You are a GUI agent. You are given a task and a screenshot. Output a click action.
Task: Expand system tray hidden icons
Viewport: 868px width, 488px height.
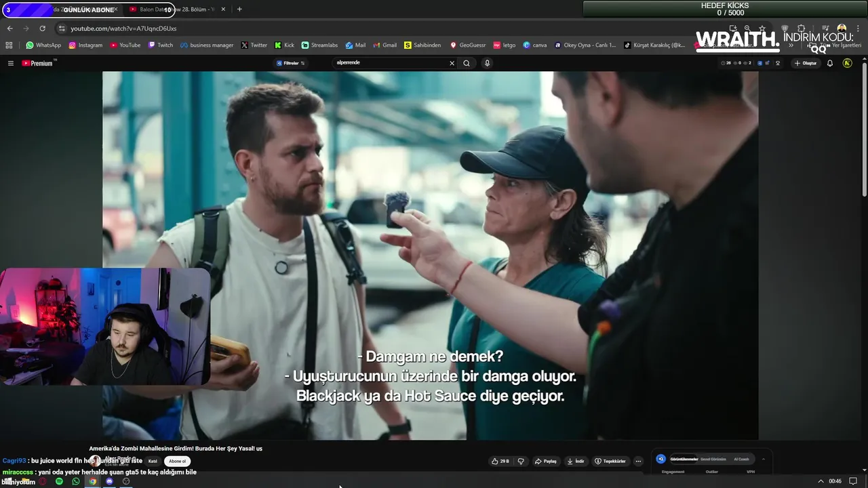pyautogui.click(x=821, y=481)
